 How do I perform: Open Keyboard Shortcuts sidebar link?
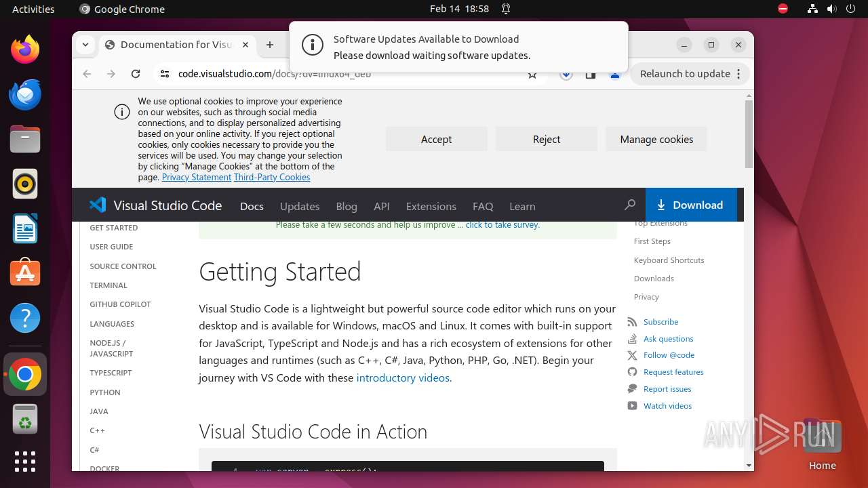669,260
